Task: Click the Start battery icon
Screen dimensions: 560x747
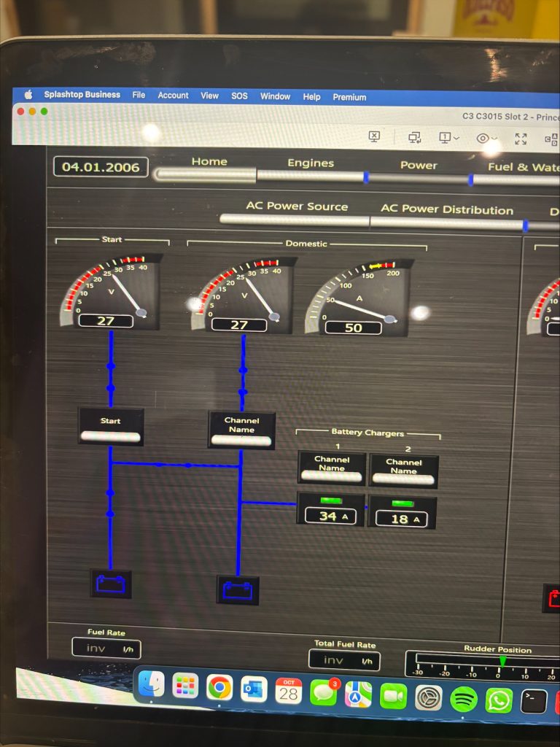Action: coord(111,584)
